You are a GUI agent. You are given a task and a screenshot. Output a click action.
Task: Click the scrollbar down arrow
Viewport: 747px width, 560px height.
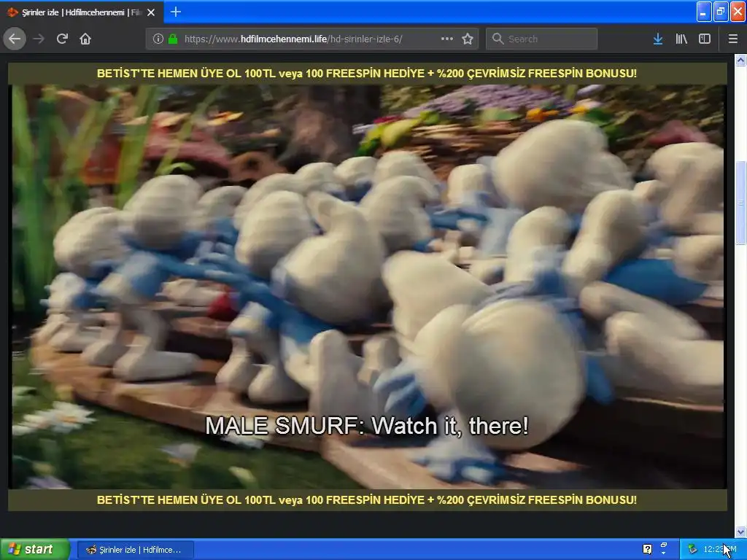click(740, 532)
